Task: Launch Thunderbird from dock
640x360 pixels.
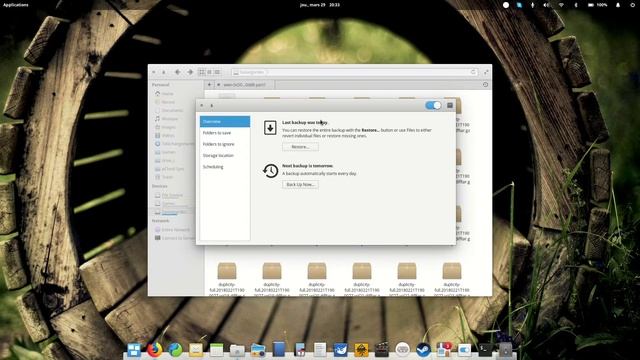Action: (340, 350)
